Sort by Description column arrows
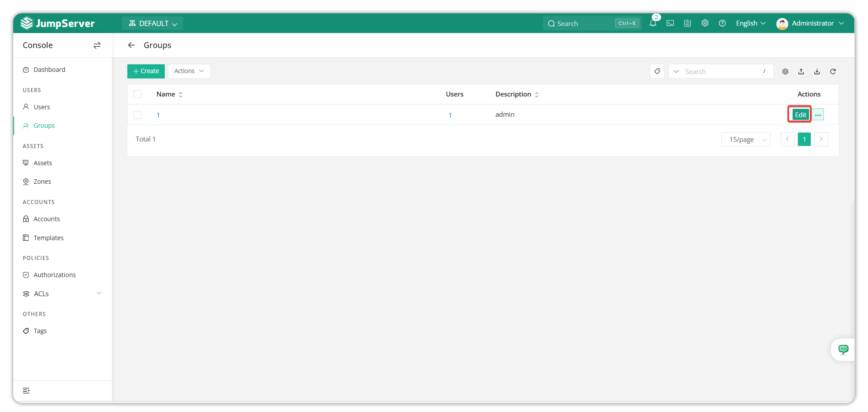The width and height of the screenshot is (868, 412). (x=537, y=94)
